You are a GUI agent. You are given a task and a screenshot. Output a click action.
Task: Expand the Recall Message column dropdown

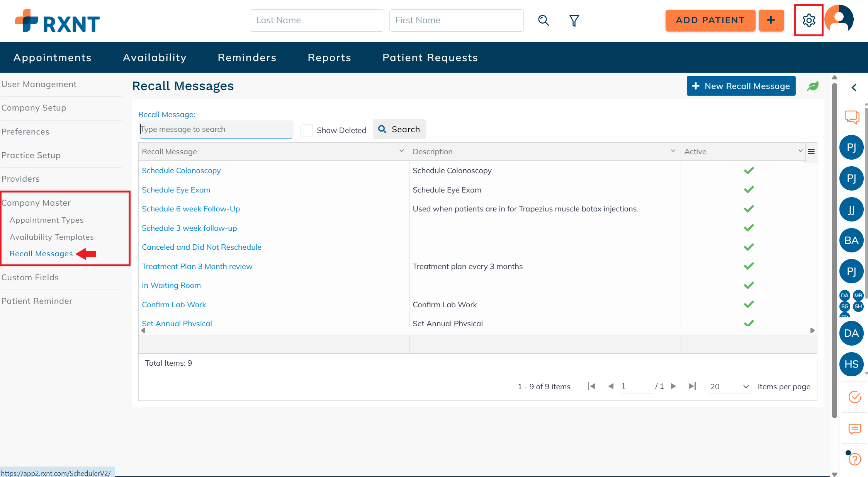pos(401,151)
